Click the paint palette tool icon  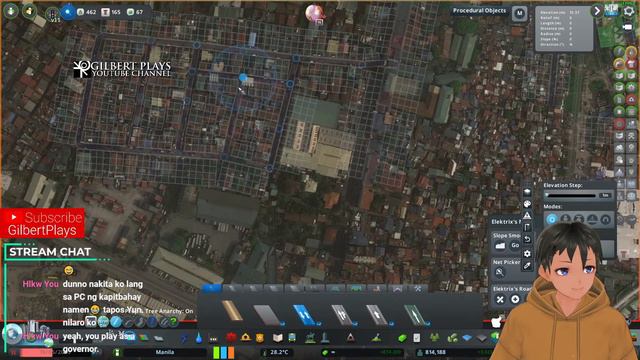[527, 204]
